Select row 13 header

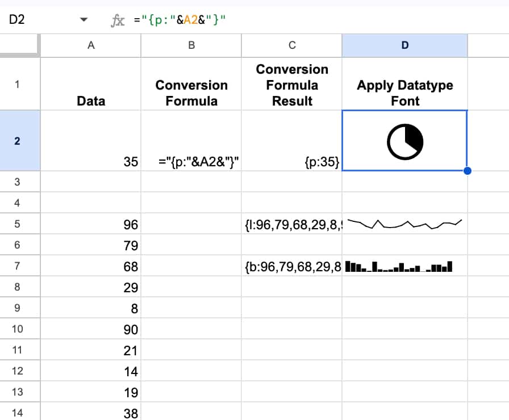20,392
